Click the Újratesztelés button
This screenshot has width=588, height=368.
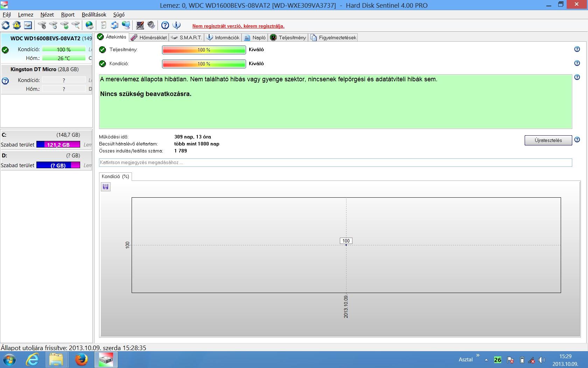(548, 140)
